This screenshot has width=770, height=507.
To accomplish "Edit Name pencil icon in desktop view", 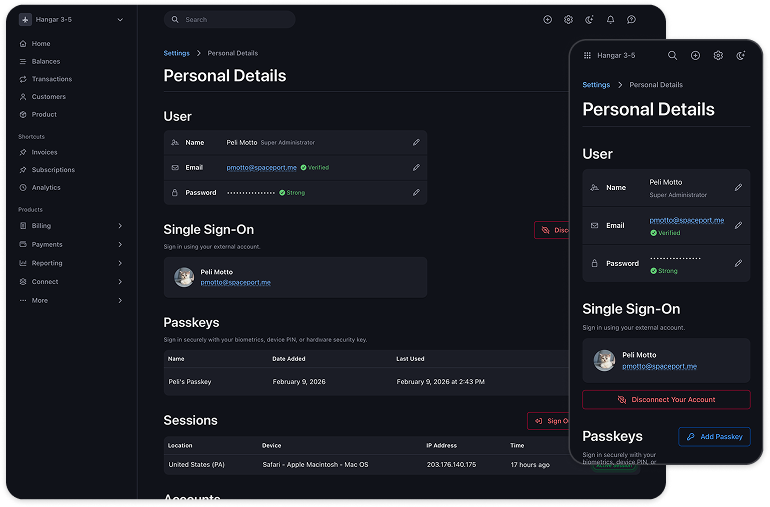I will (416, 142).
